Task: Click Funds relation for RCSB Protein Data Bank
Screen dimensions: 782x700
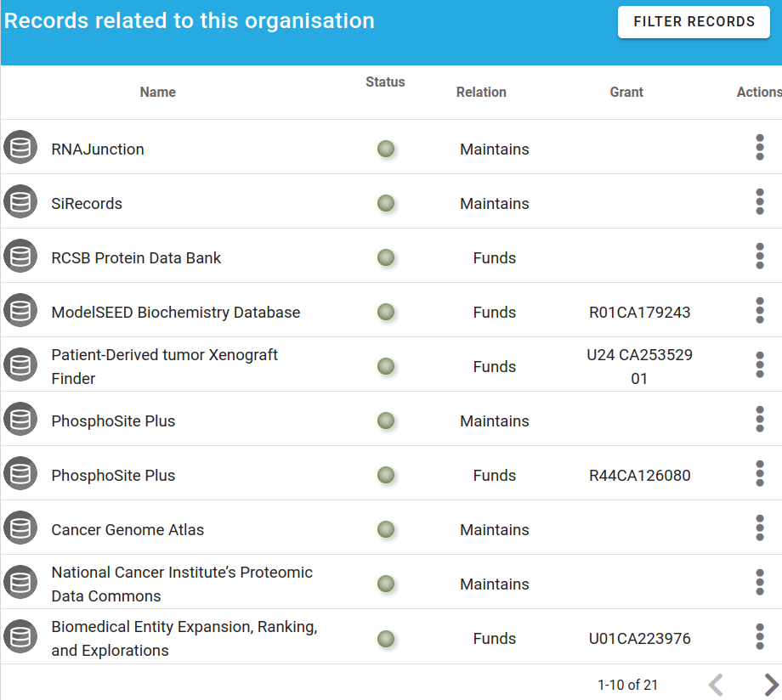Action: (494, 257)
